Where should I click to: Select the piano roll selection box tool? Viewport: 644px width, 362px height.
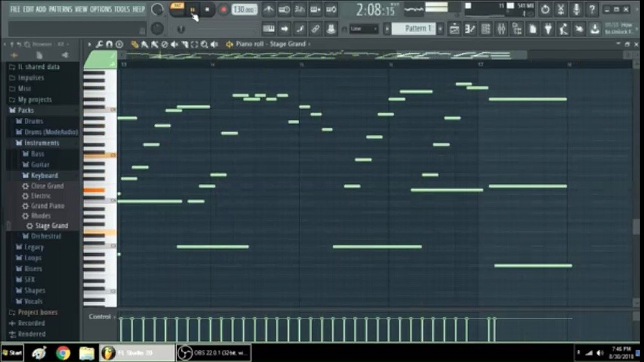click(194, 44)
